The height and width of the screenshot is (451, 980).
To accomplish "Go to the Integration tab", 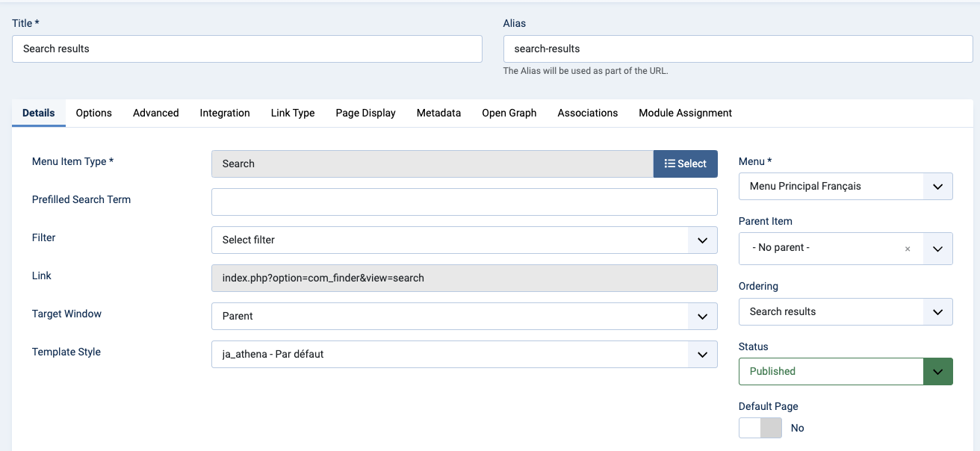I will tap(225, 113).
